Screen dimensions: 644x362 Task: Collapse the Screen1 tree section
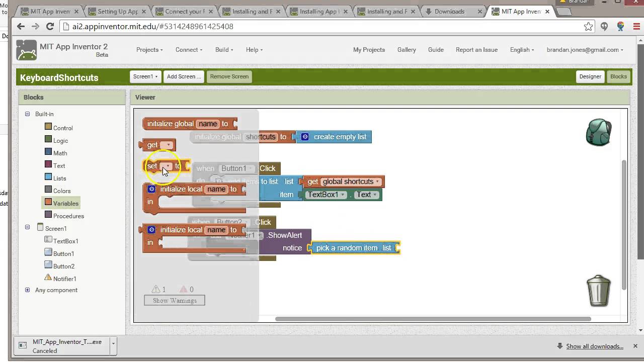click(28, 227)
